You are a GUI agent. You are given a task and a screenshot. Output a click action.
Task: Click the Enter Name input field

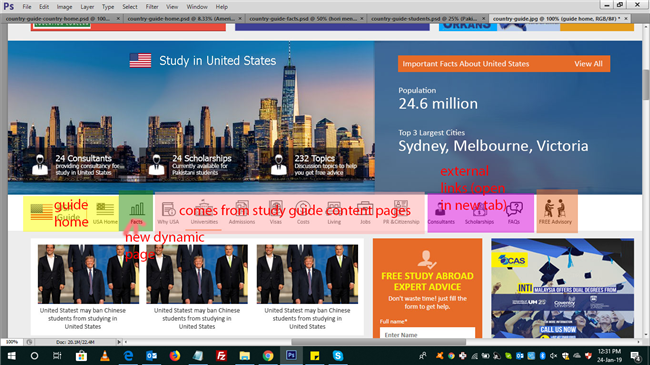[x=427, y=333]
